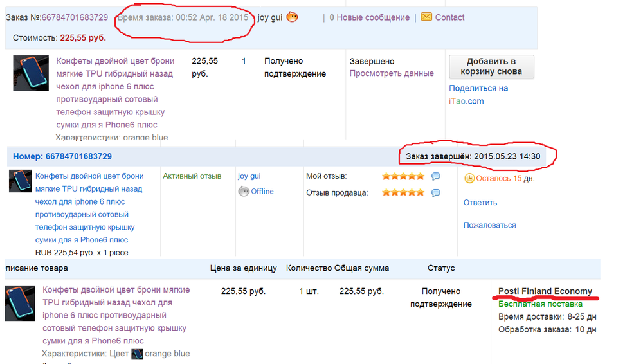Click the envelope icon next to Contact
Image resolution: width=643 pixels, height=364 pixels.
coord(426,17)
